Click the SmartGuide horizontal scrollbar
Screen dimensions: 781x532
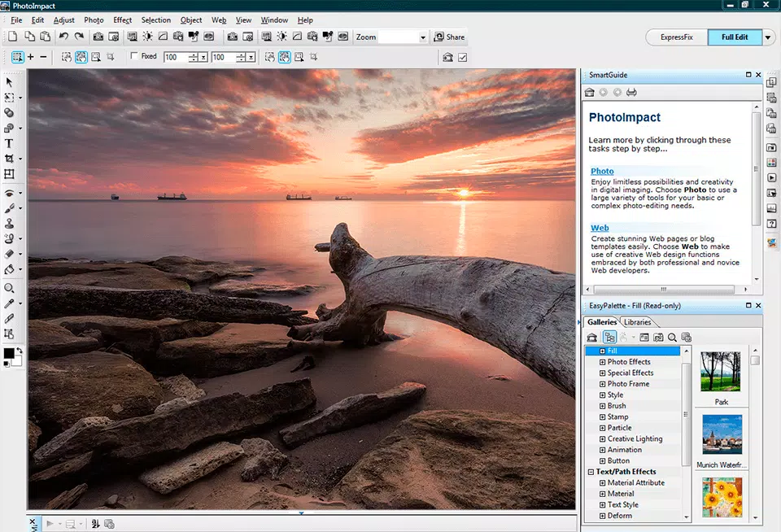[x=664, y=289]
